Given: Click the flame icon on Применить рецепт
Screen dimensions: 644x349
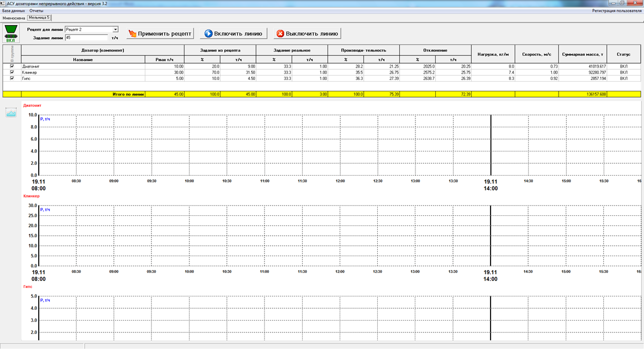Looking at the screenshot, I should tap(132, 34).
